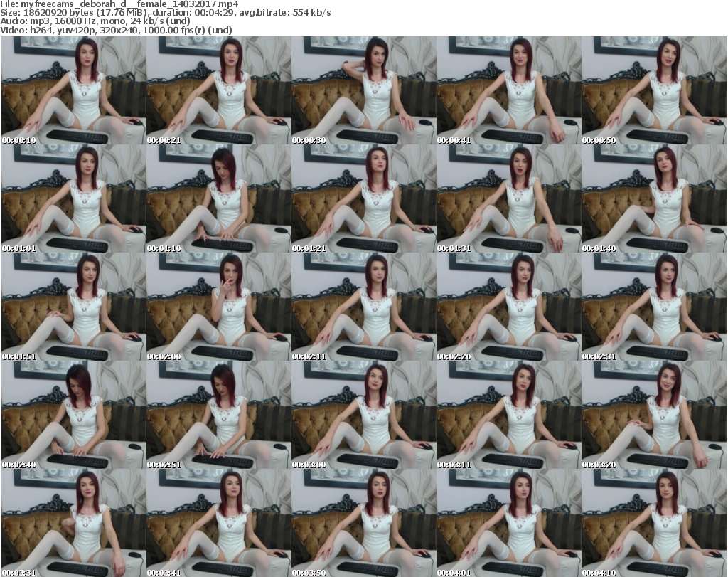Select the frame stamped 00:03:41
This screenshot has width=728, height=577.
(219, 523)
